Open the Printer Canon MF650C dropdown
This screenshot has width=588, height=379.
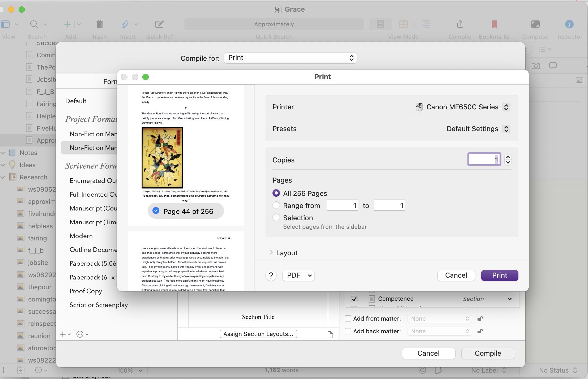tap(506, 107)
